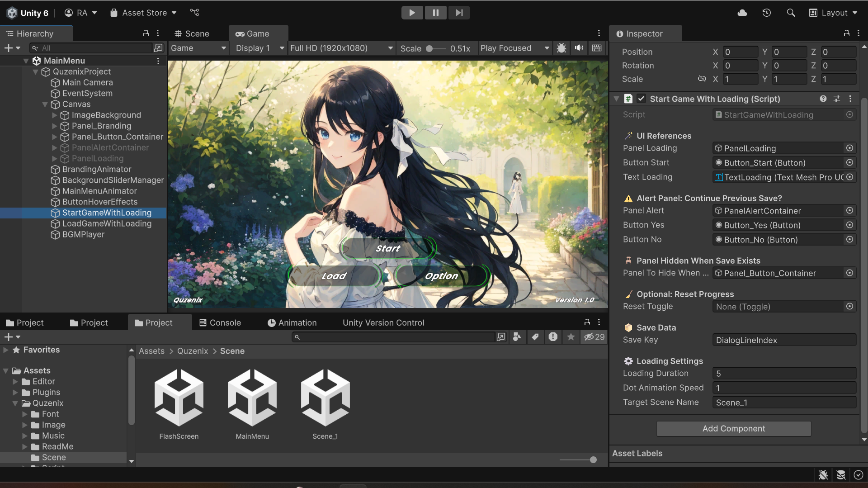
Task: Select the MainMenu scene asset
Action: point(252,404)
